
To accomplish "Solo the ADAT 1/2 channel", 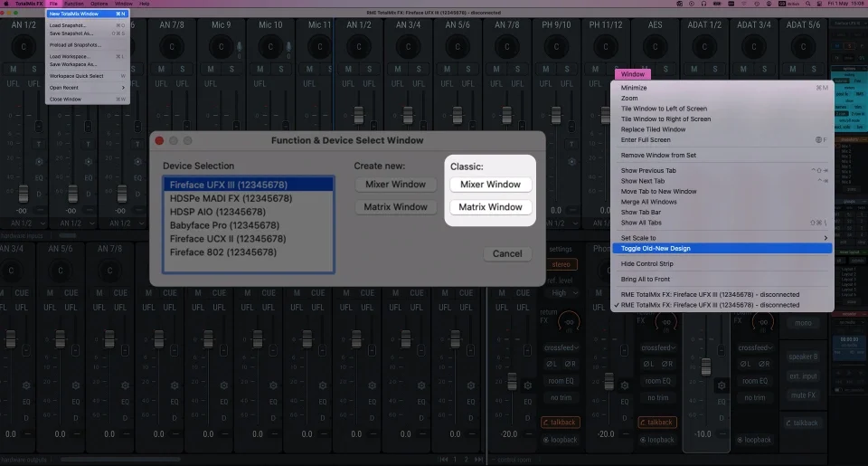I will pyautogui.click(x=714, y=69).
